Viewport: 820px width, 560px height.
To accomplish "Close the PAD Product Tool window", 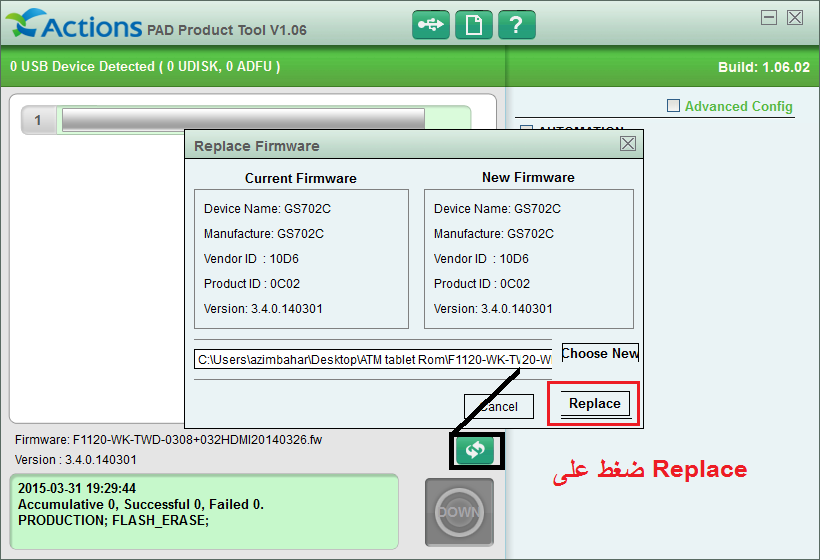I will [795, 18].
